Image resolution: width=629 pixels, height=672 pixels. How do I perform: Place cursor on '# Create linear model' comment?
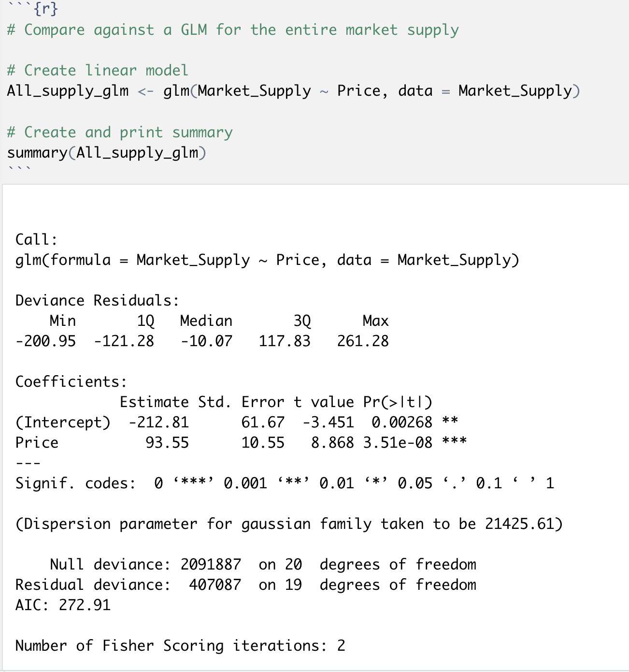click(97, 71)
